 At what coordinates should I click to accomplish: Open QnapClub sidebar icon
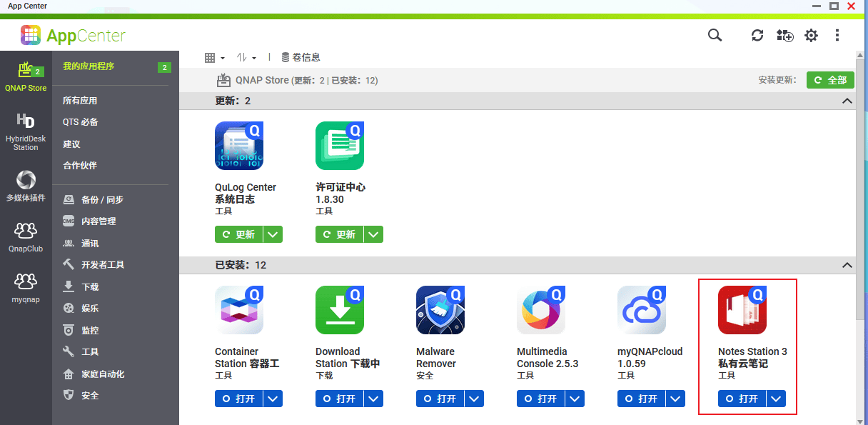click(x=26, y=237)
